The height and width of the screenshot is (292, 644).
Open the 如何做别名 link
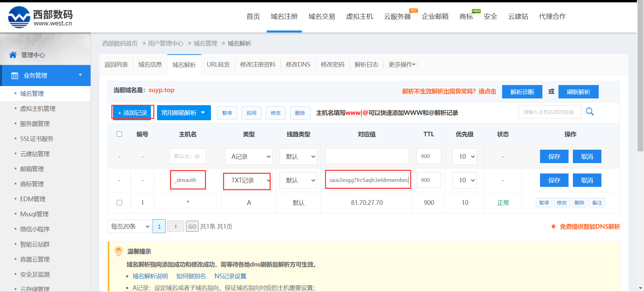tap(191, 276)
